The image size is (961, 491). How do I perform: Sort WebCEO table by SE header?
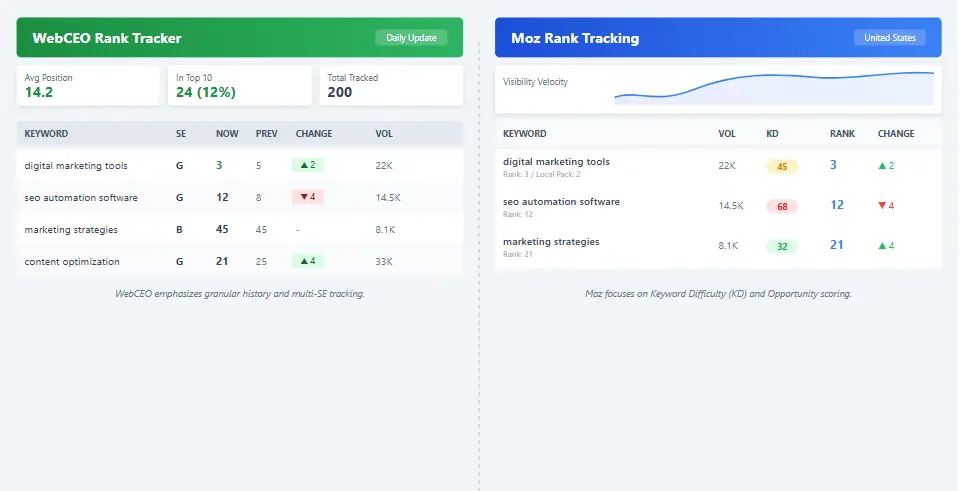(x=181, y=134)
